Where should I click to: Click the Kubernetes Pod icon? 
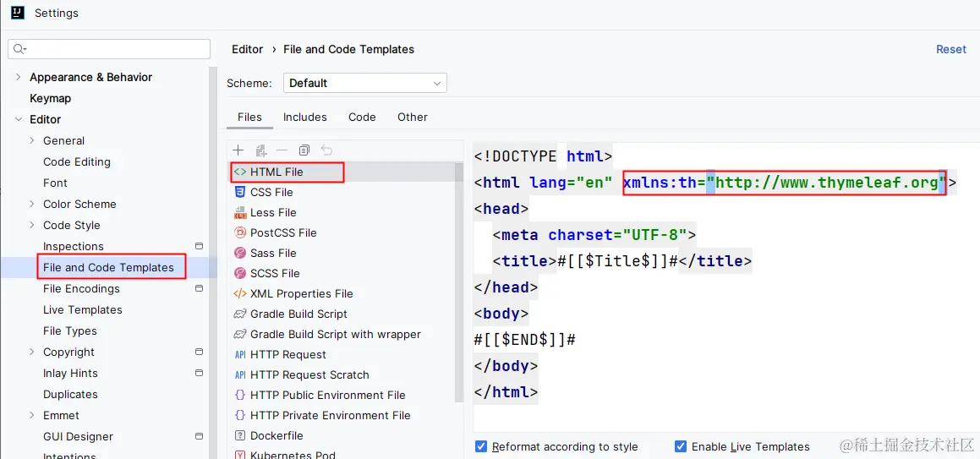click(x=239, y=456)
